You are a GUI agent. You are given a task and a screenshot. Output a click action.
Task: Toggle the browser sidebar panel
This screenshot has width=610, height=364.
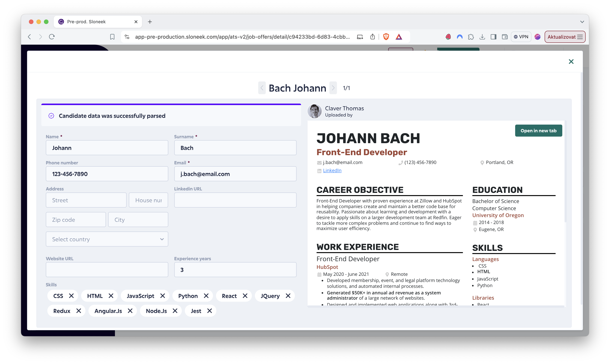pos(493,37)
